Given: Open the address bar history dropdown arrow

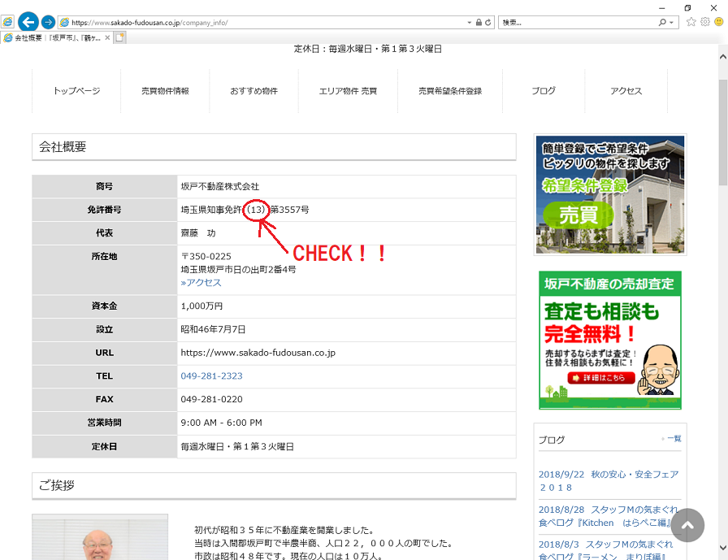Looking at the screenshot, I should 470,22.
